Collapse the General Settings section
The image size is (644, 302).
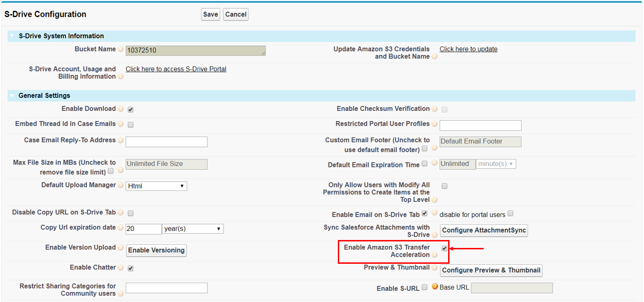(x=12, y=96)
